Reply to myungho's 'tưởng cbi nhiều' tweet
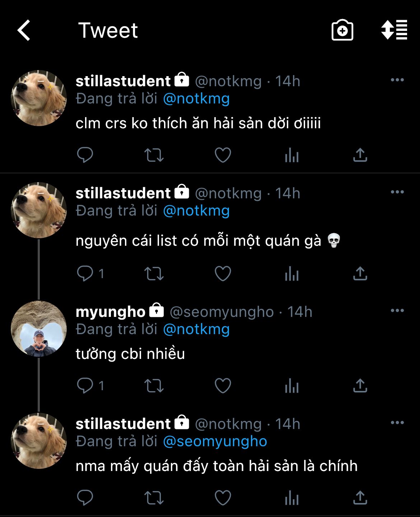This screenshot has height=517, width=420. 85,386
